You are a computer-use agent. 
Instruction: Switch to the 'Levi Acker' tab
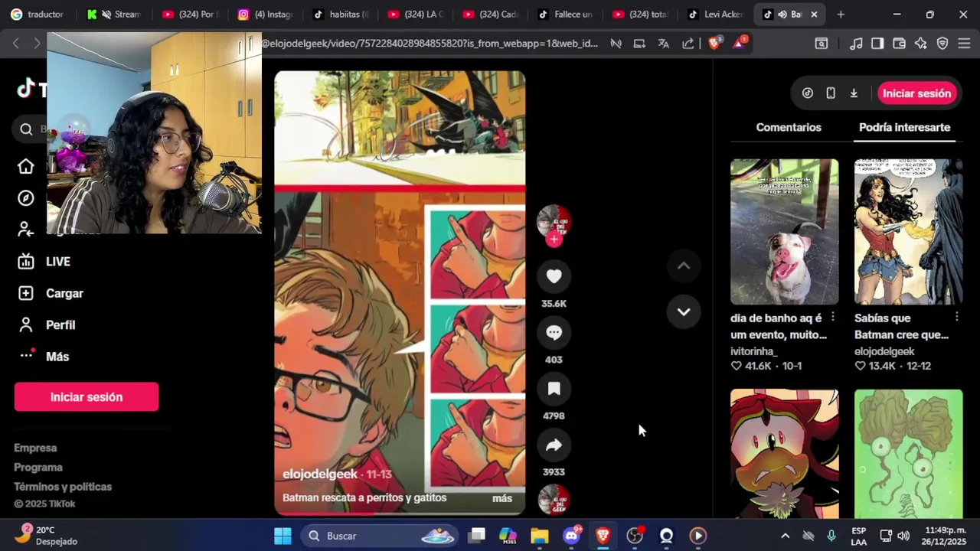click(x=717, y=15)
